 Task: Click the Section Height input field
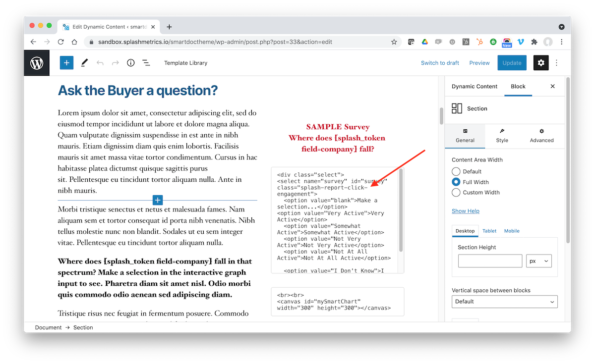[490, 261]
